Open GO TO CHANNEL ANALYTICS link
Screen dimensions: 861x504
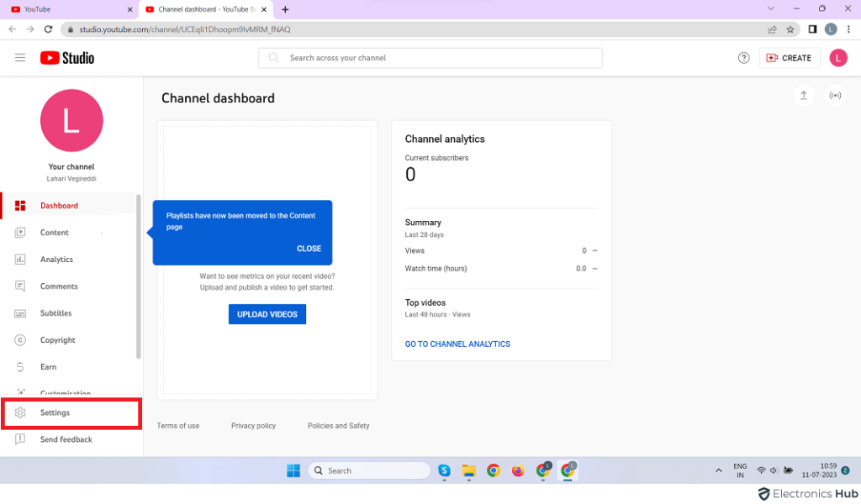click(457, 344)
